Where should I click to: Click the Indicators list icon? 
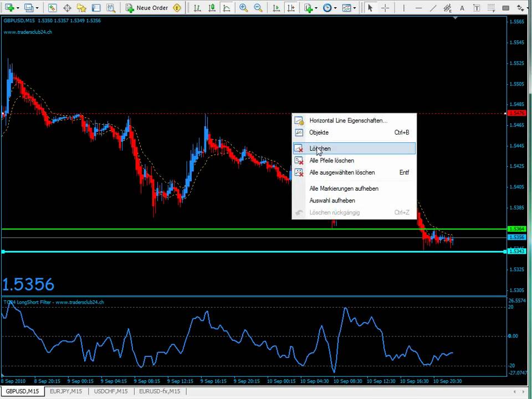[309, 7]
